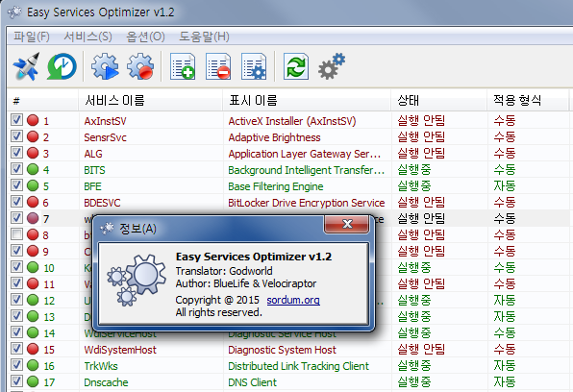
Task: Click the start service gear icon
Action: 105,66
